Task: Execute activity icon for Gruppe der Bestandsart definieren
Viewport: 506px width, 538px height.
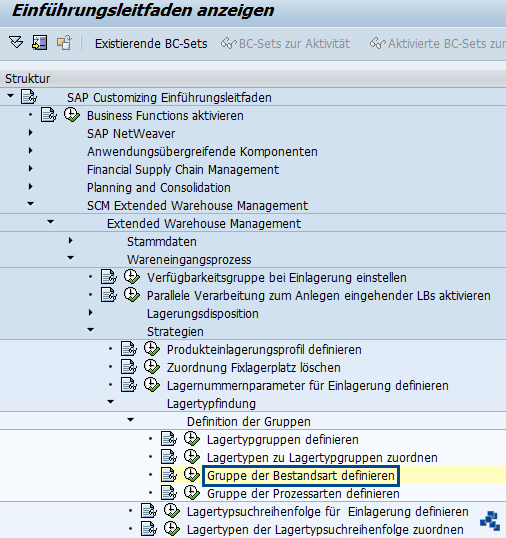Action: (x=192, y=475)
